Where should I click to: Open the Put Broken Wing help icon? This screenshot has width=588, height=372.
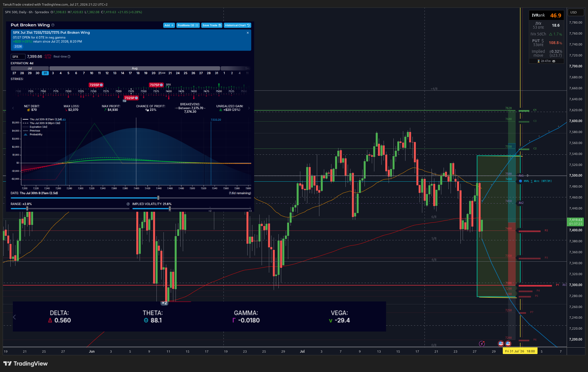pos(53,25)
